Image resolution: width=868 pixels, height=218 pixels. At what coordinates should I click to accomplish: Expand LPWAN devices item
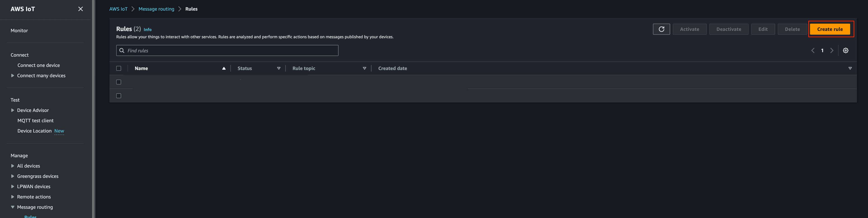pos(12,187)
